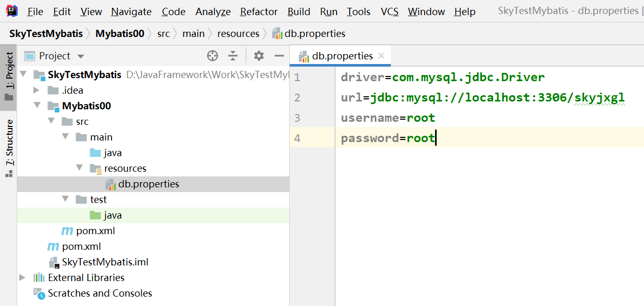
Task: Open the Help menu
Action: pos(465,11)
